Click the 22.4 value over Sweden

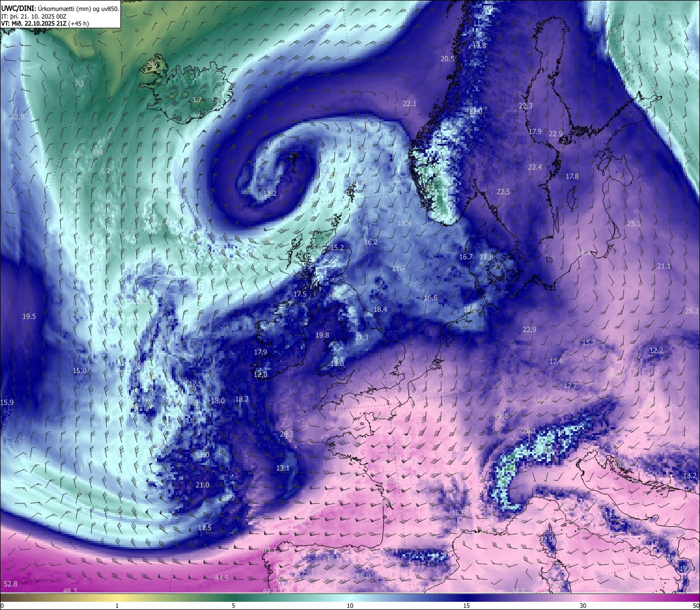coord(535,167)
